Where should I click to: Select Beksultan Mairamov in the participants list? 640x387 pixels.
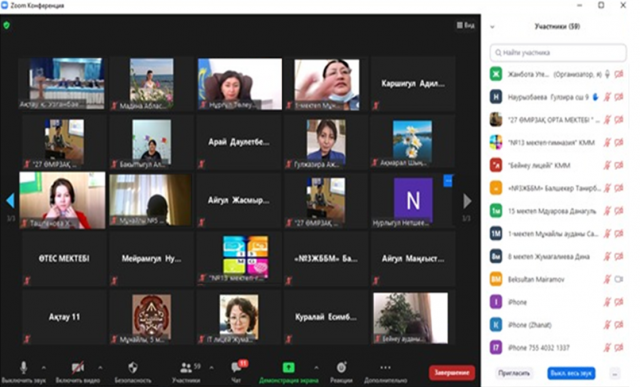click(x=557, y=279)
